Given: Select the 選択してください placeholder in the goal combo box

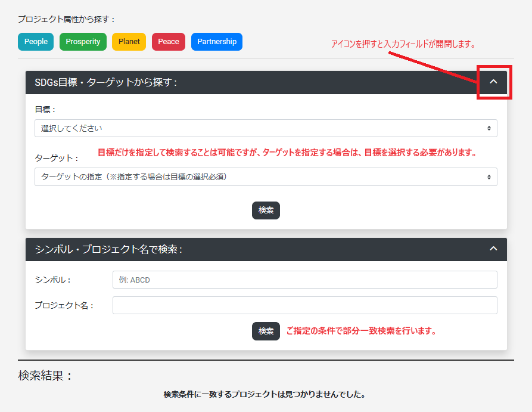Looking at the screenshot, I should pos(266,128).
